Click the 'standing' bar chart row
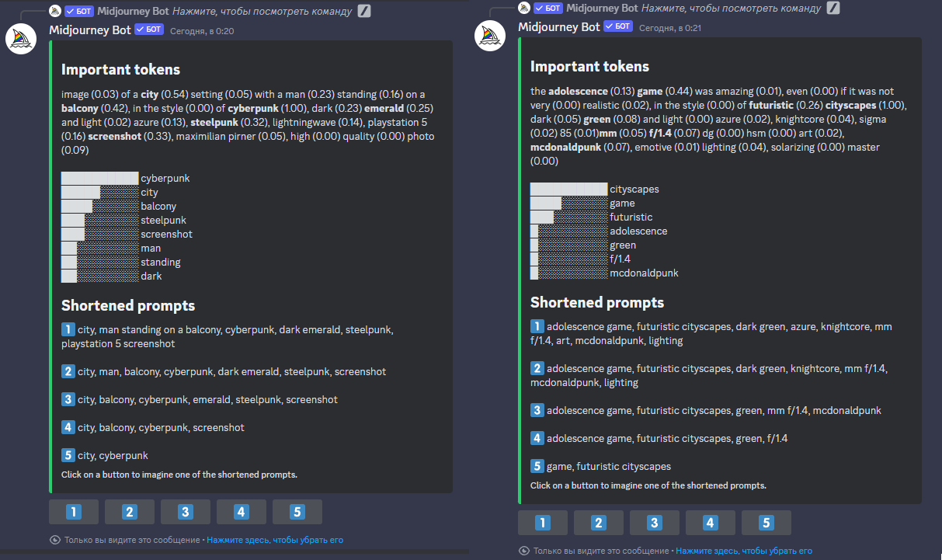 click(x=121, y=262)
